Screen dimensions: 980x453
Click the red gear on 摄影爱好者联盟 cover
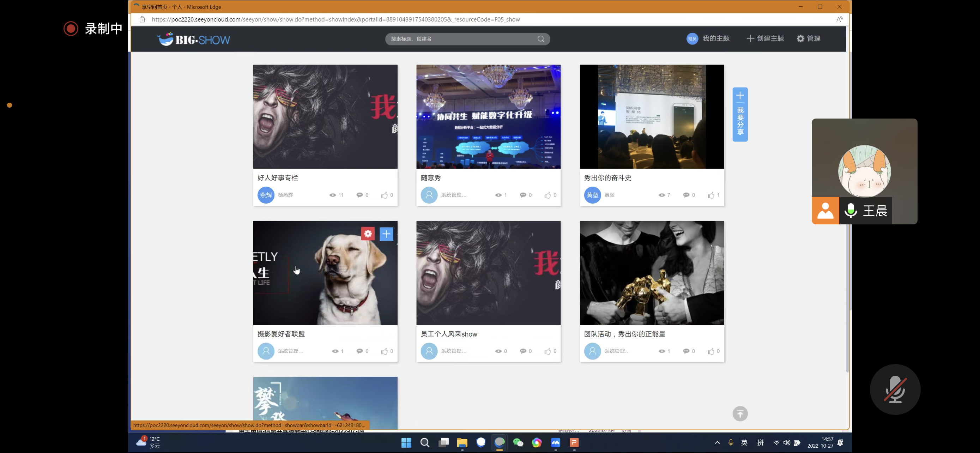(368, 234)
